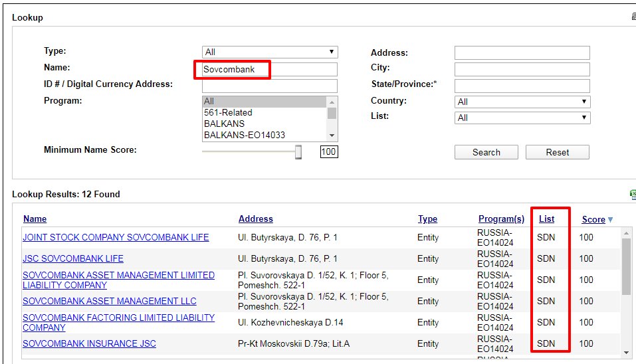
Task: Open the Type dropdown
Action: pyautogui.click(x=270, y=52)
